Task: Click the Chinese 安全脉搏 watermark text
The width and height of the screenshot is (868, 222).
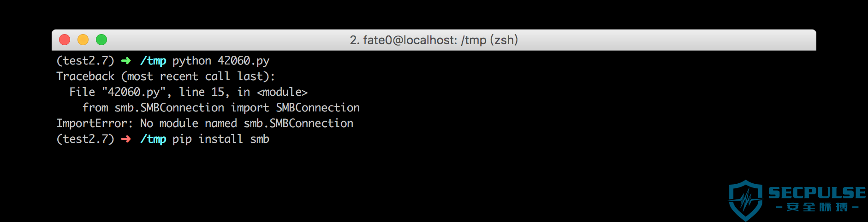Action: point(817,207)
